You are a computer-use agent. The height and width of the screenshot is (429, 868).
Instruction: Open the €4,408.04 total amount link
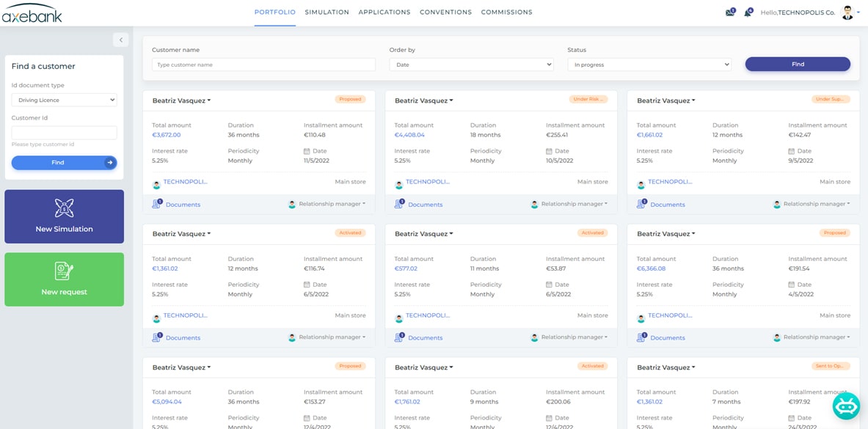tap(409, 135)
